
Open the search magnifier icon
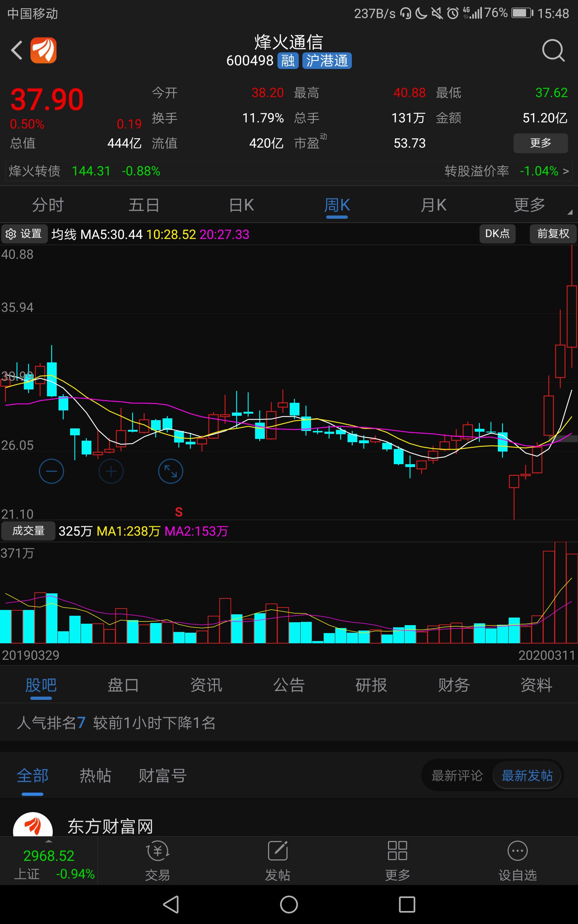(x=553, y=50)
